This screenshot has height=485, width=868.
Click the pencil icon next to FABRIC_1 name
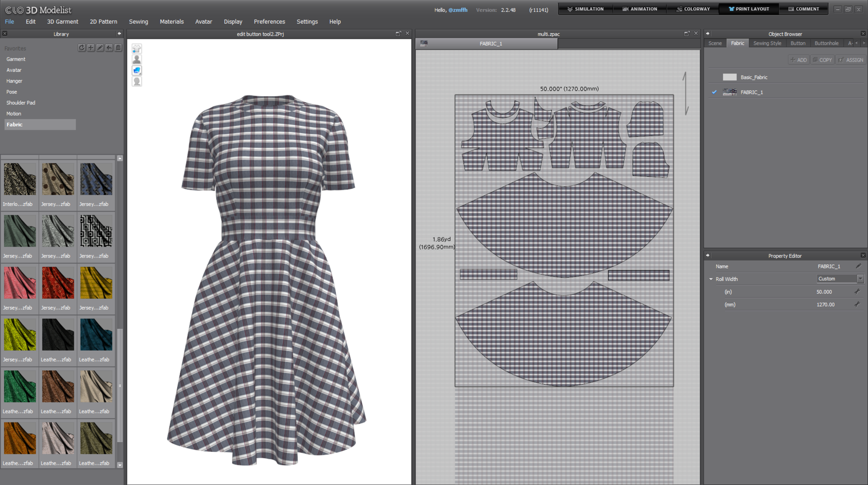[858, 266]
